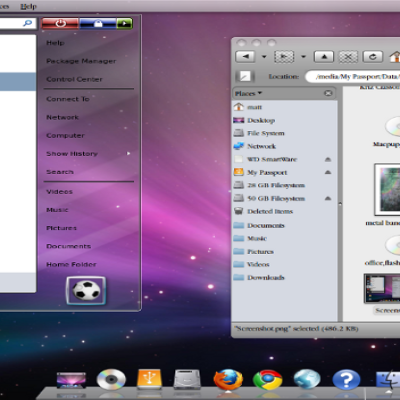Viewport: 400px width, 400px height.
Task: Open the globe network dock icon
Action: [307, 379]
